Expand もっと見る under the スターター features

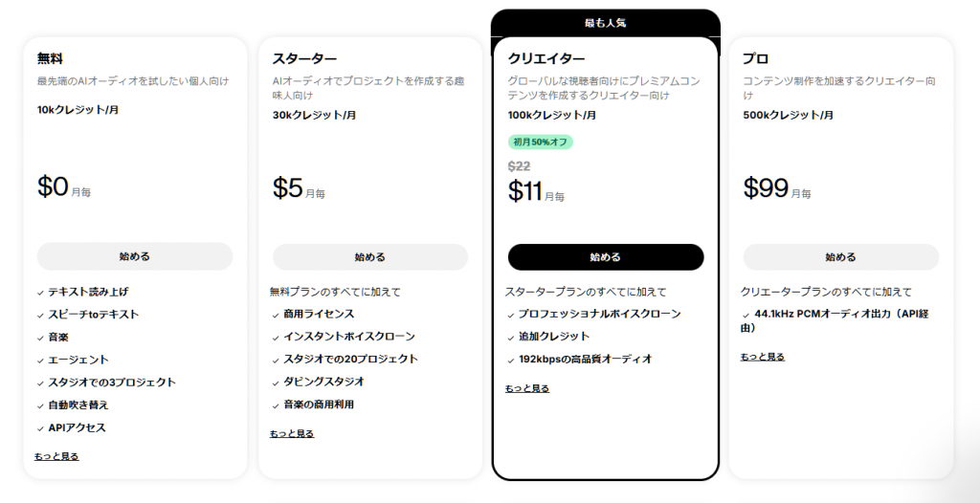(292, 433)
